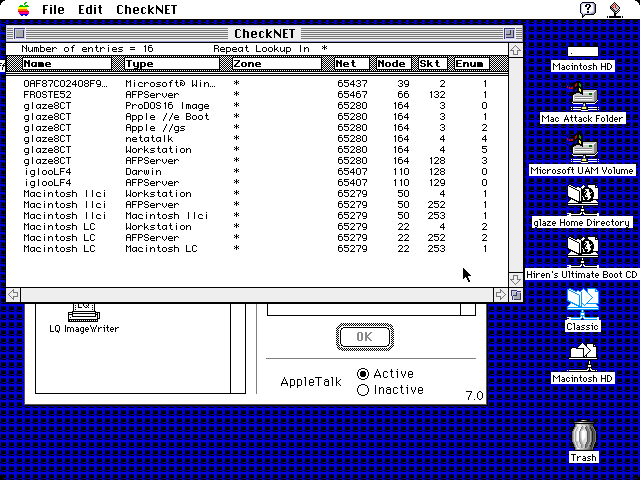
Task: Click the horizontal scroll left arrow
Action: [13, 295]
